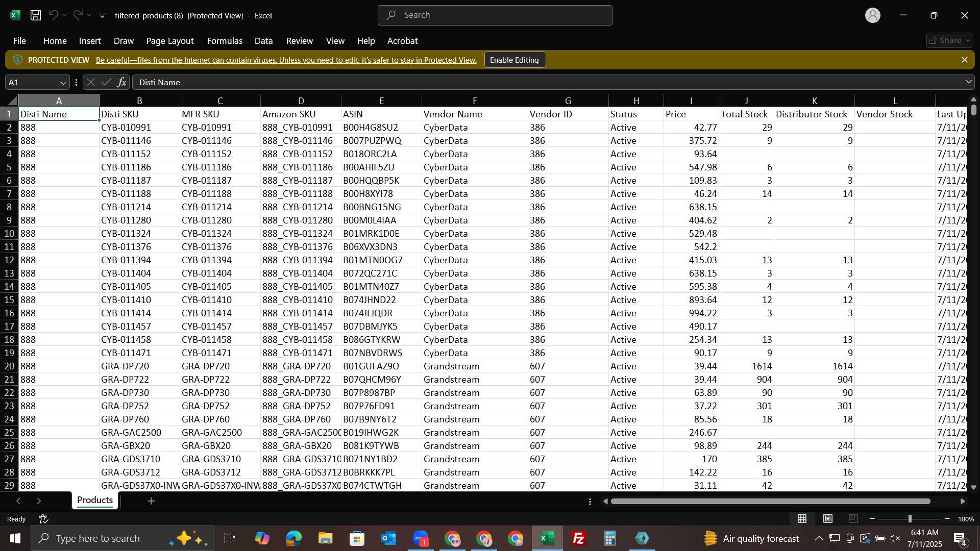Open Calculator from the taskbar
980x551 pixels.
[610, 538]
